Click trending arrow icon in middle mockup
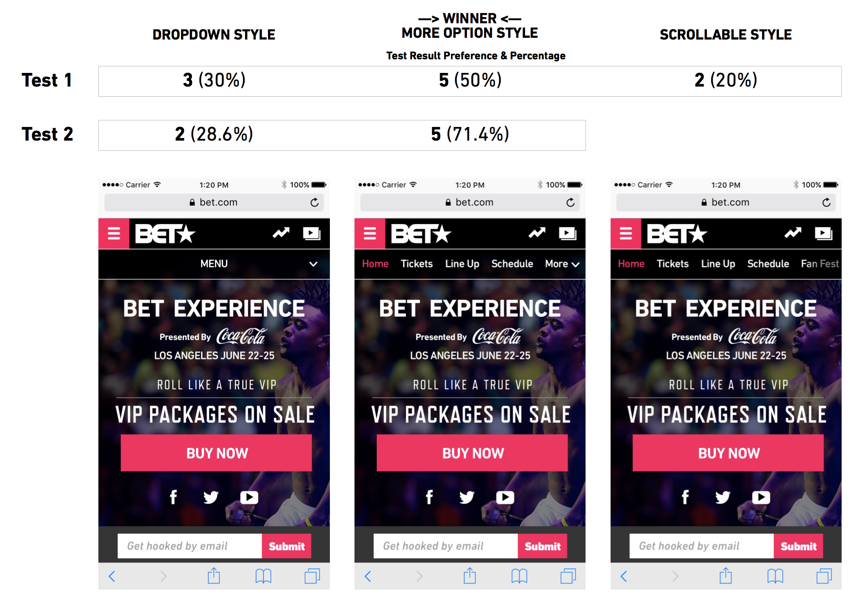 coord(537,233)
